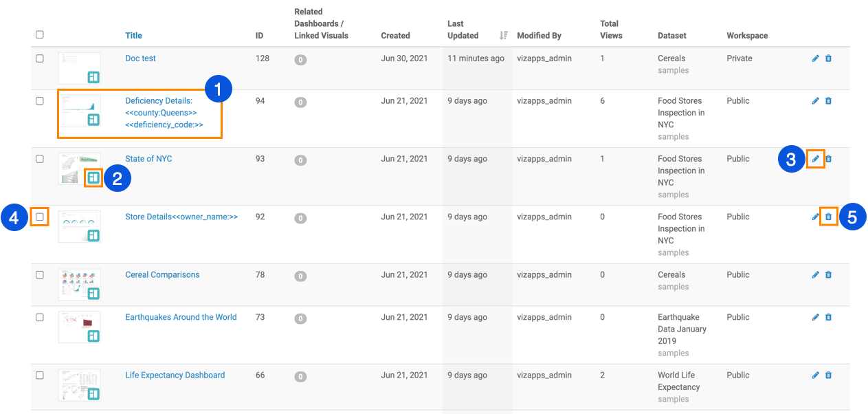This screenshot has height=414, width=868.
Task: Toggle the select-all checkbox in table header
Action: pyautogui.click(x=40, y=34)
